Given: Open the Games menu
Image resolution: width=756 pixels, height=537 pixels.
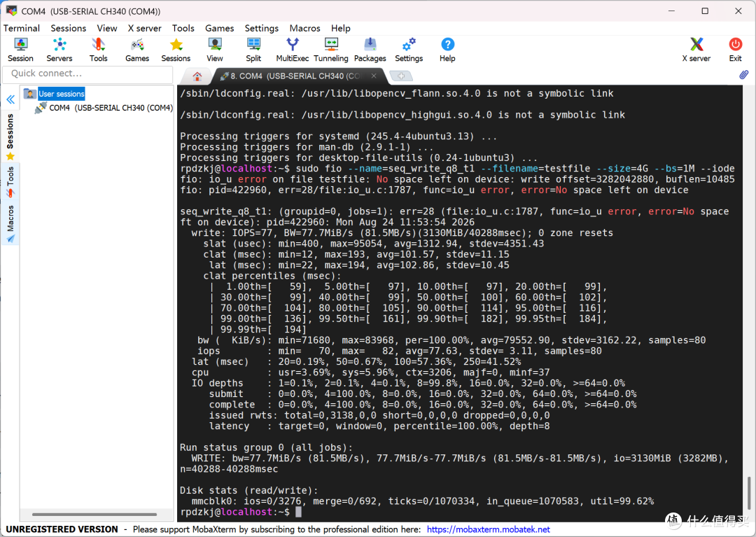Looking at the screenshot, I should [219, 28].
